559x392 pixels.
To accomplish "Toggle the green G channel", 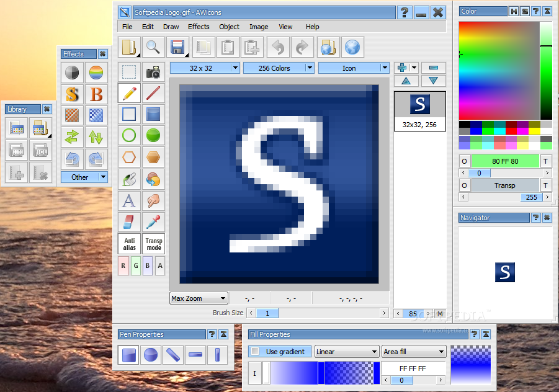I will 135,265.
